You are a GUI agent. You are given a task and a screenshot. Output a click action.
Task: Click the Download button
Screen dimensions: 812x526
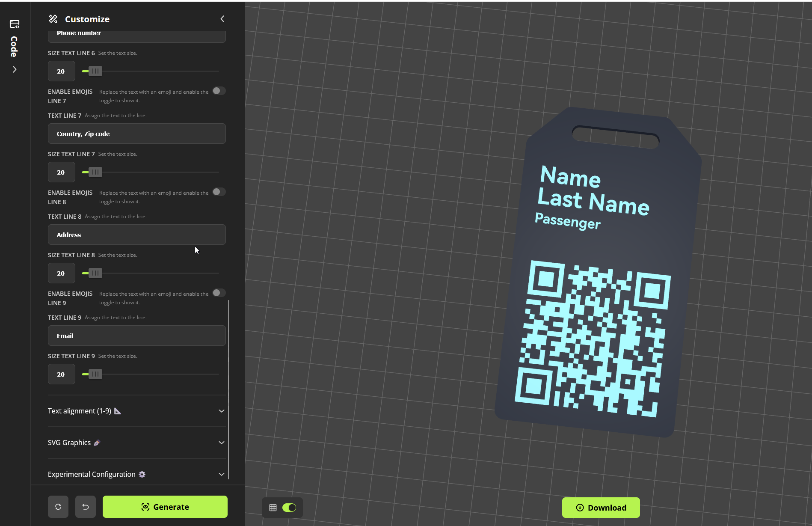(601, 508)
